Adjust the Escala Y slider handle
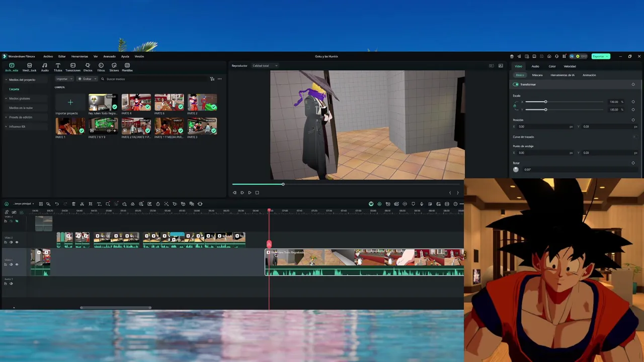This screenshot has width=644, height=362. click(x=545, y=110)
